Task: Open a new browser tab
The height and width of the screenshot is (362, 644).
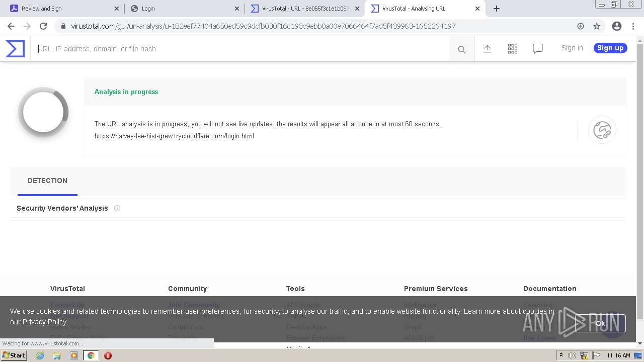Action: click(x=497, y=9)
